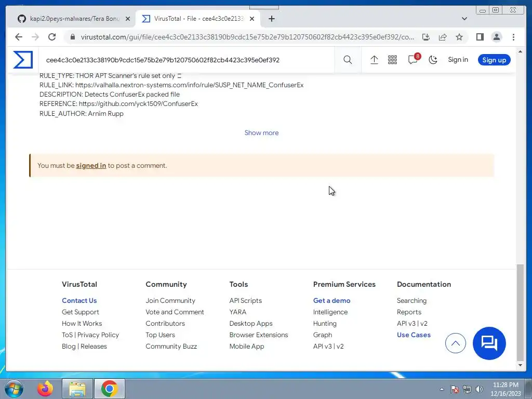
Task: Open the blue chat bubble button
Action: (489, 343)
